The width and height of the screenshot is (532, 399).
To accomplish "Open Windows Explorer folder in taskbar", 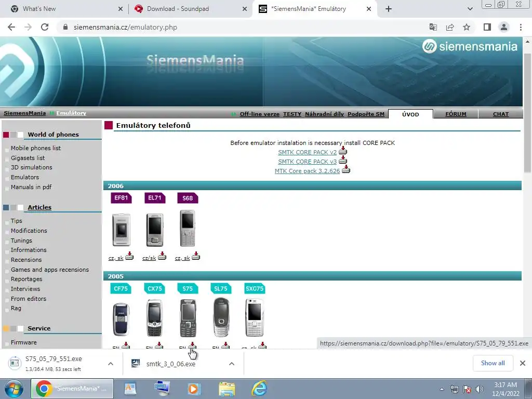I will [227, 389].
